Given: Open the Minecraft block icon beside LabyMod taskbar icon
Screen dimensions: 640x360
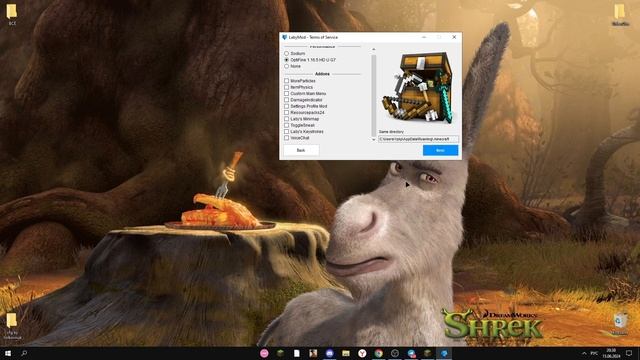Looking at the screenshot, I should click(x=427, y=353).
